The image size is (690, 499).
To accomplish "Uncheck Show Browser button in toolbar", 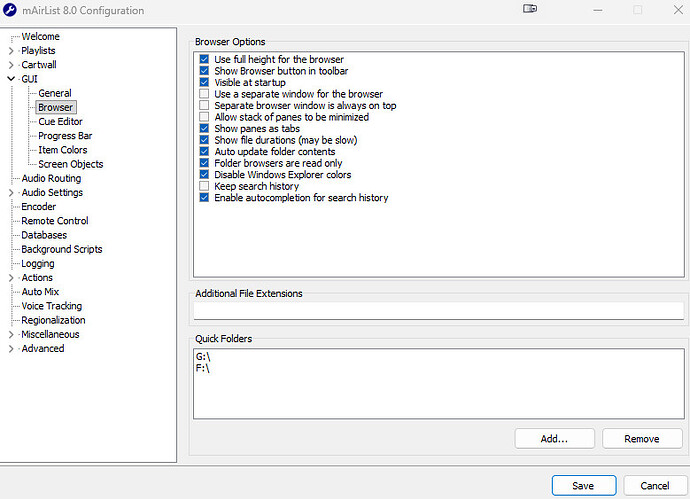I will click(204, 70).
